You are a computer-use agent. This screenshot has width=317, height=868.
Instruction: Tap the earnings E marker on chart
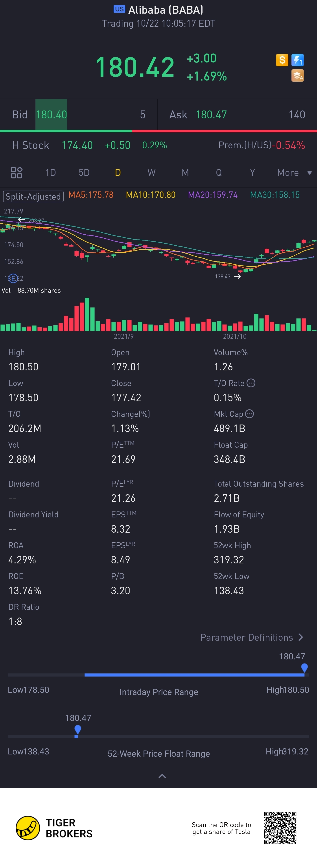pyautogui.click(x=13, y=278)
